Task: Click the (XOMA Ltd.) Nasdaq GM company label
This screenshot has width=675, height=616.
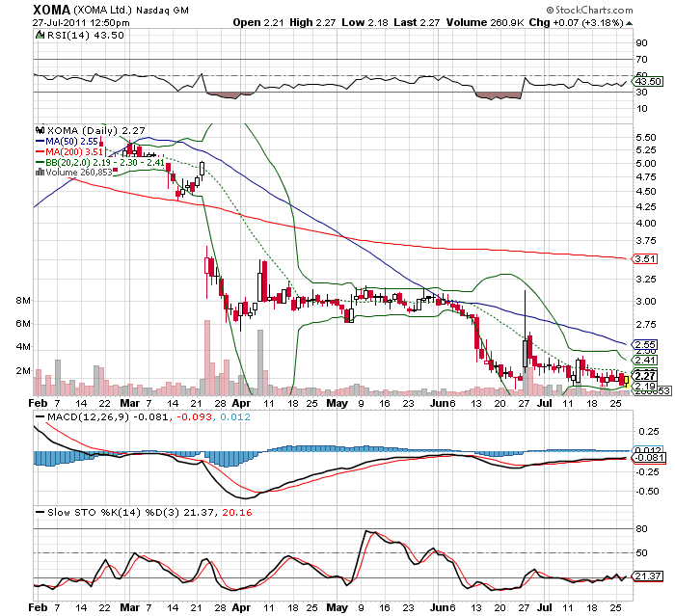Action: click(131, 11)
